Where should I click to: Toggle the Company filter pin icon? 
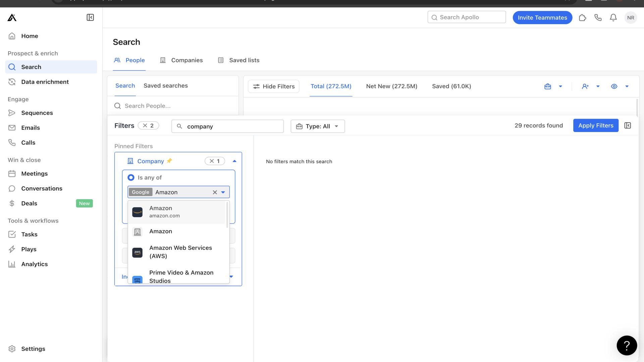click(170, 161)
